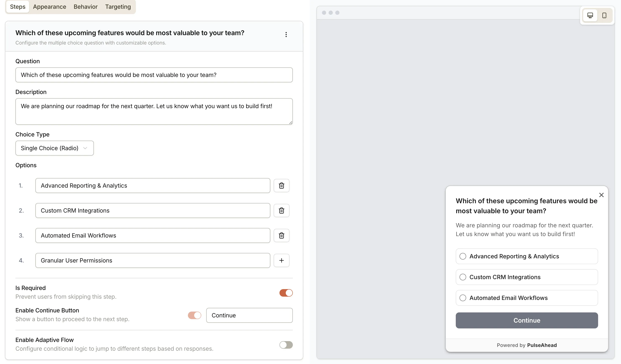This screenshot has width=621, height=364.
Task: Delete the "Custom CRM Integrations" option
Action: pyautogui.click(x=281, y=210)
